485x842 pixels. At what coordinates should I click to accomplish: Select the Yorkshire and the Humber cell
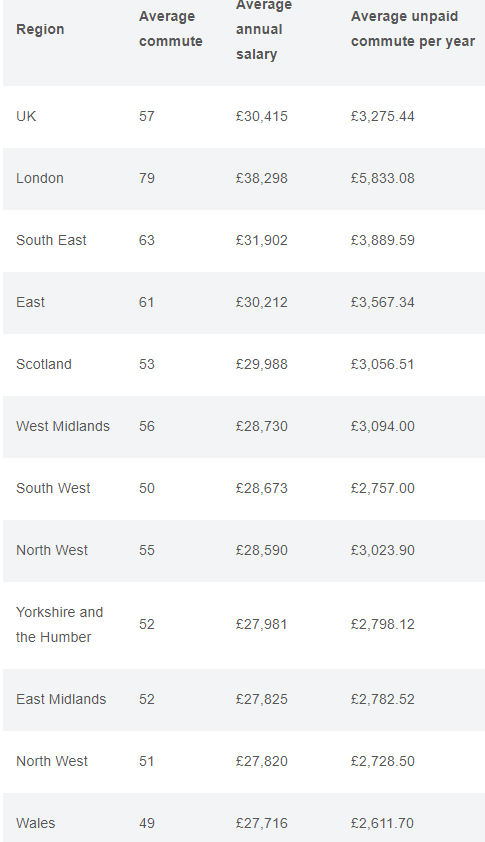(60, 625)
